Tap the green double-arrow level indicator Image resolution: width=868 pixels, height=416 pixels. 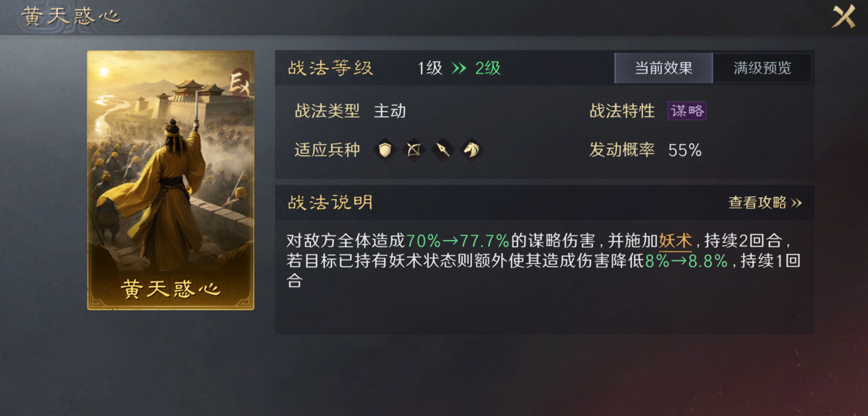pos(459,68)
